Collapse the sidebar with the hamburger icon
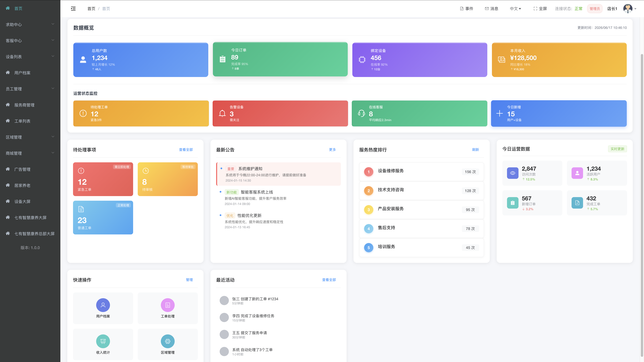Image resolution: width=644 pixels, height=362 pixels. 73,9
